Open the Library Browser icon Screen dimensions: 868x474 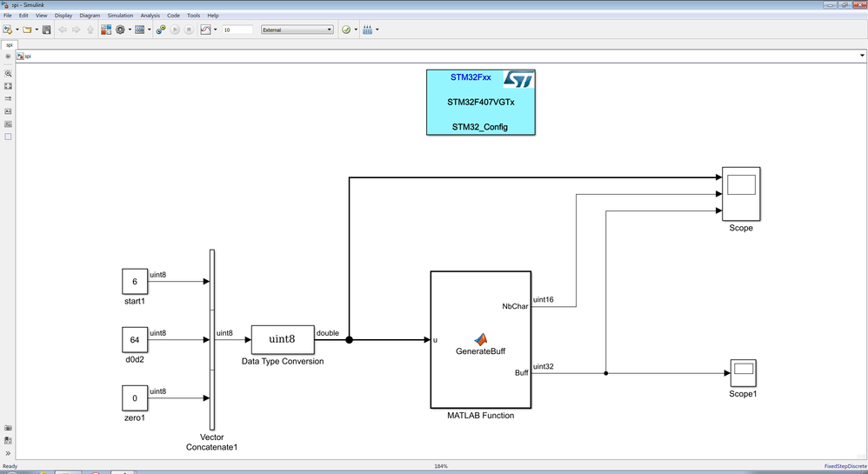pos(106,30)
